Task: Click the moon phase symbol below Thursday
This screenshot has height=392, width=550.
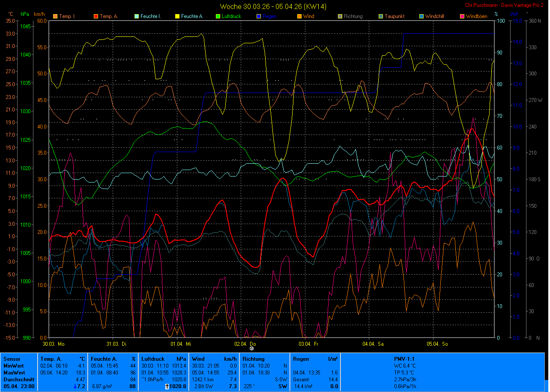Action: coord(251,348)
